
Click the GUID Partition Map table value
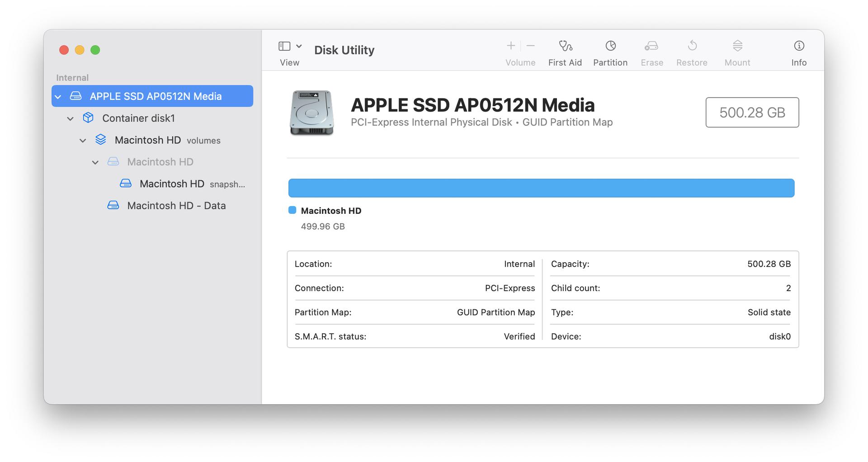(496, 312)
